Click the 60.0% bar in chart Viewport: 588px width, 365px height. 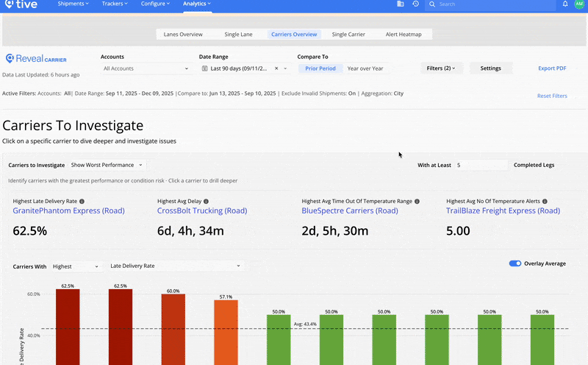[173, 330]
